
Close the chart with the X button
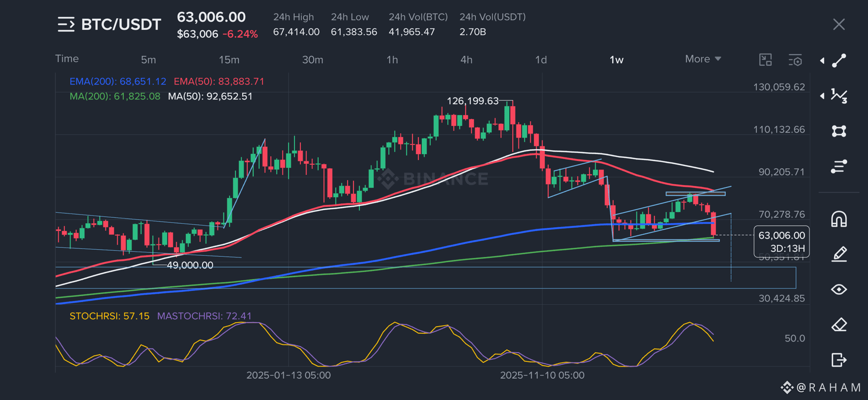coord(839,24)
